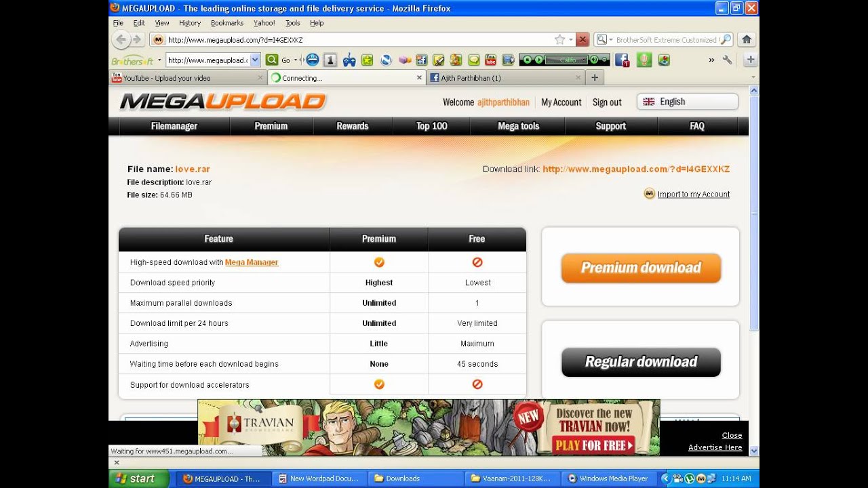868x488 pixels.
Task: Open the File menu
Action: click(x=118, y=23)
